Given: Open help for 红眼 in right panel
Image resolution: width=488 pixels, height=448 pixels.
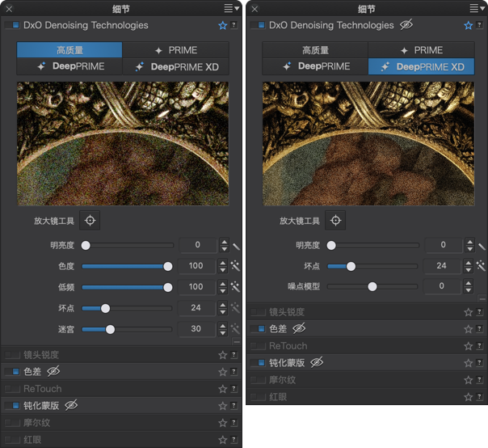Looking at the screenshot, I should [480, 396].
